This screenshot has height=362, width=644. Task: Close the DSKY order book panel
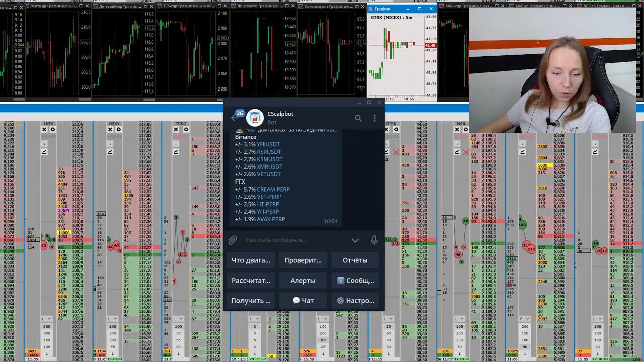110,129
